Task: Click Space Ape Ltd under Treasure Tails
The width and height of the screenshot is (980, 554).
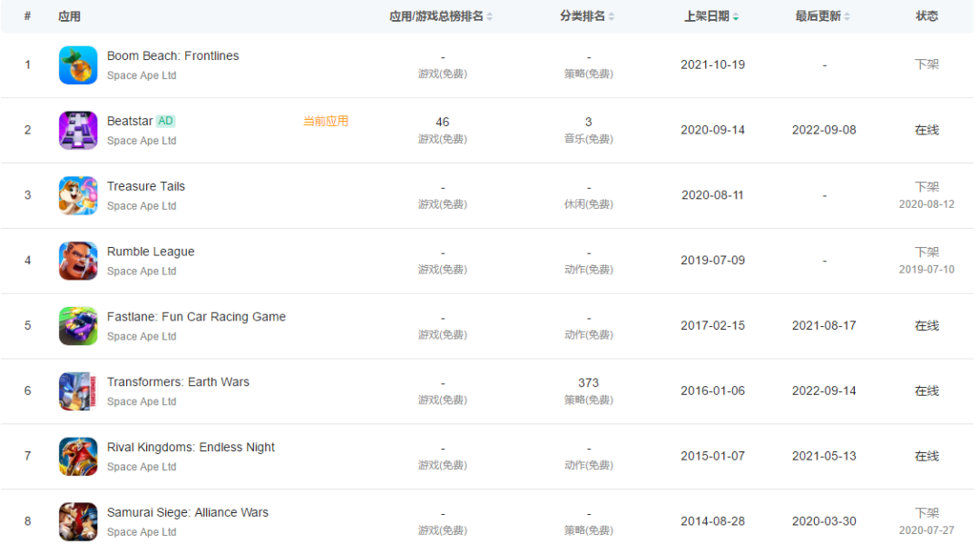Action: point(142,206)
